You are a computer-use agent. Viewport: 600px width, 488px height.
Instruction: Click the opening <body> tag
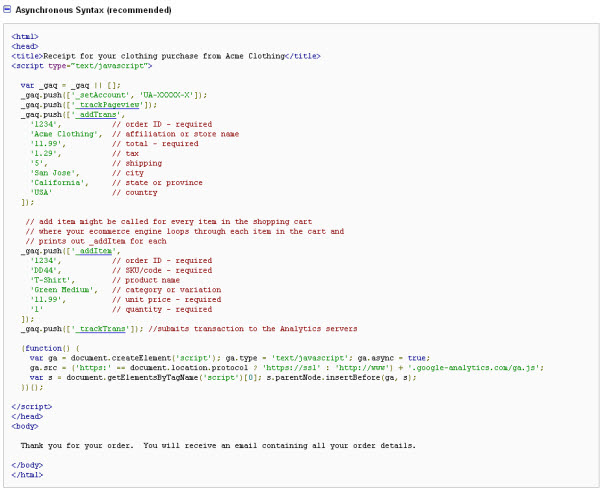pyautogui.click(x=25, y=426)
